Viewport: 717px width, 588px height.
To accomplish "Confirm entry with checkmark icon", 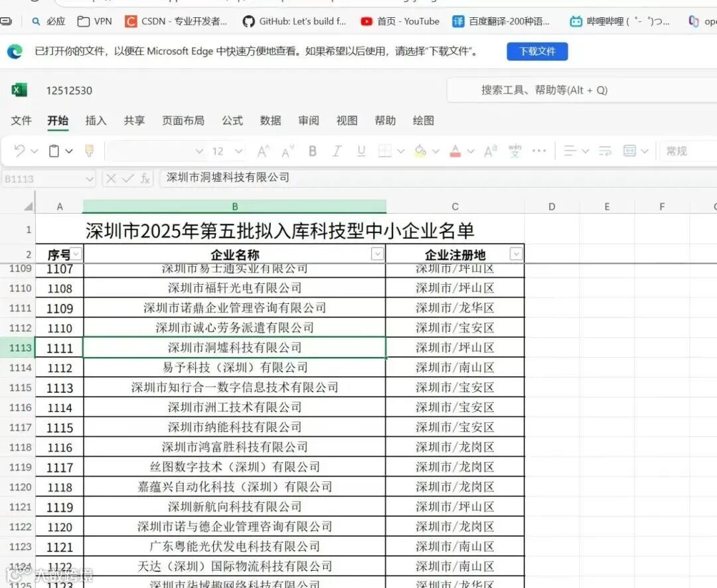I will tap(128, 179).
